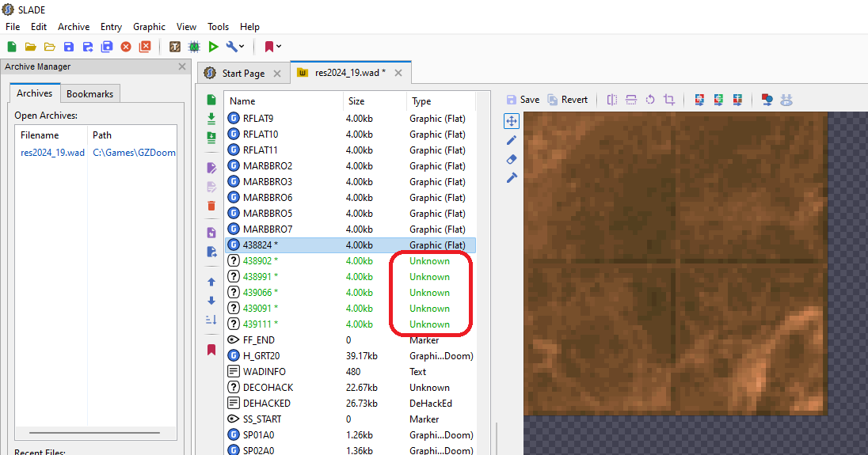
Task: Click the Rename Entry purple icon
Action: (x=211, y=168)
